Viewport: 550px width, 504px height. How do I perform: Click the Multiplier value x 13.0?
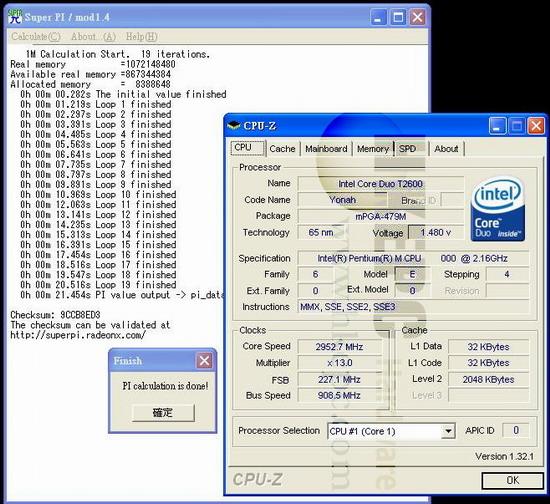coord(340,363)
